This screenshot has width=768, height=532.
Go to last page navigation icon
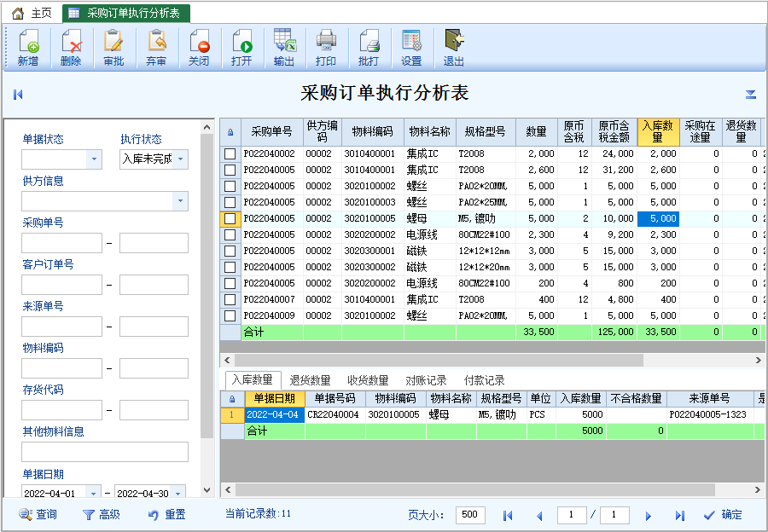pyautogui.click(x=680, y=515)
